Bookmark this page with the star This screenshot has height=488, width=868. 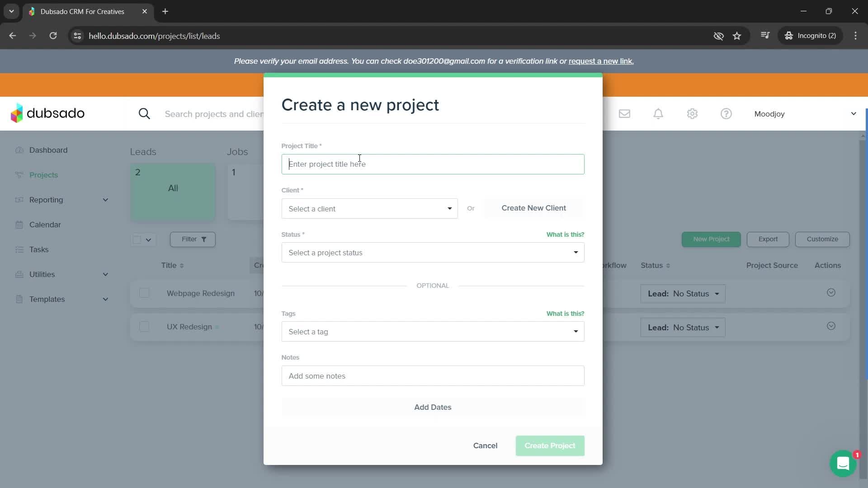737,36
